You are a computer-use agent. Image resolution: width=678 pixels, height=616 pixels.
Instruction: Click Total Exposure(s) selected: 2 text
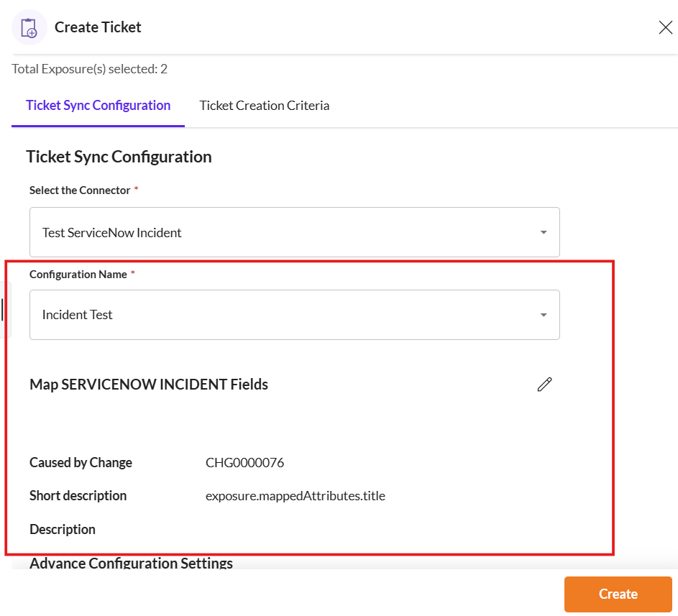click(89, 69)
